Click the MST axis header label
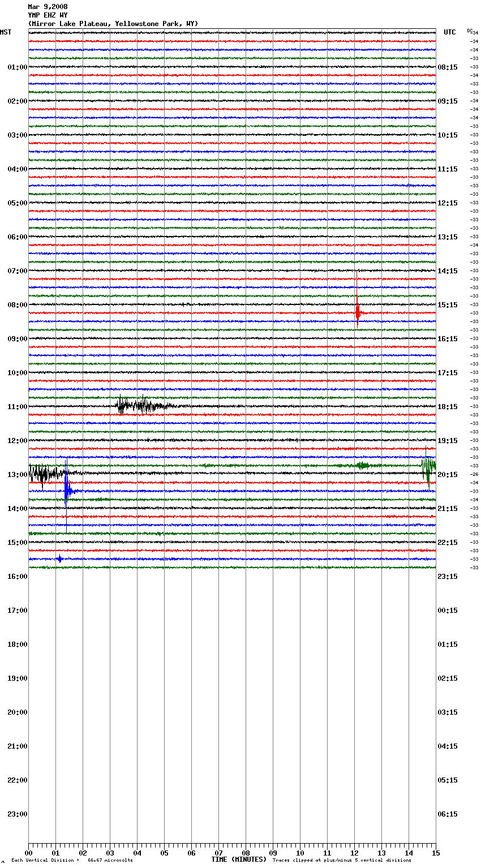The height and width of the screenshot is (868, 481). [x=6, y=32]
